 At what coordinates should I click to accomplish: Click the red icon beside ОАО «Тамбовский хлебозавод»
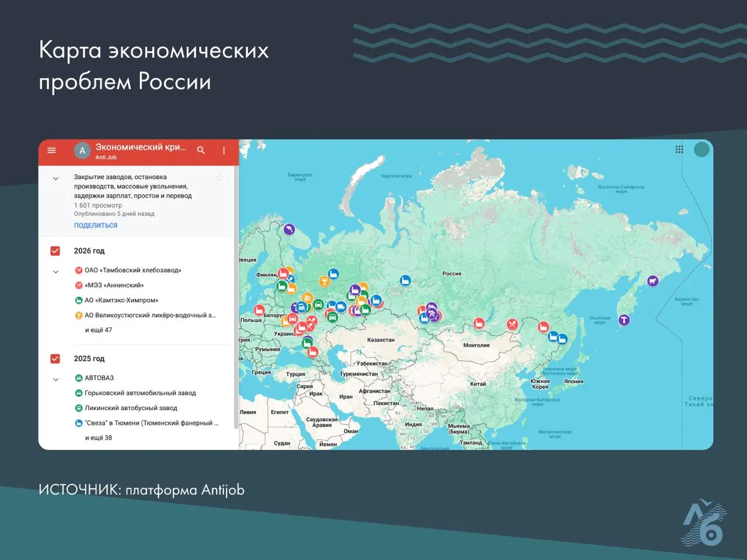click(x=79, y=270)
